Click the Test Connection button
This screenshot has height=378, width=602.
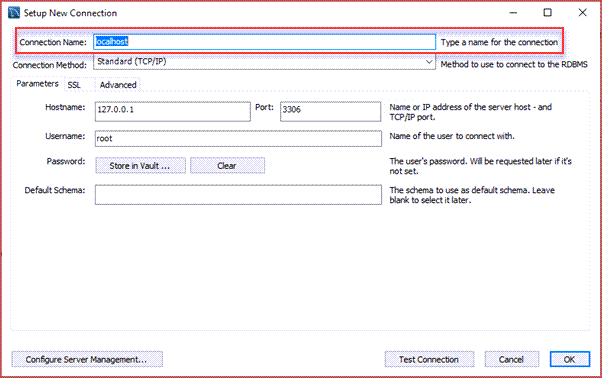click(x=429, y=359)
